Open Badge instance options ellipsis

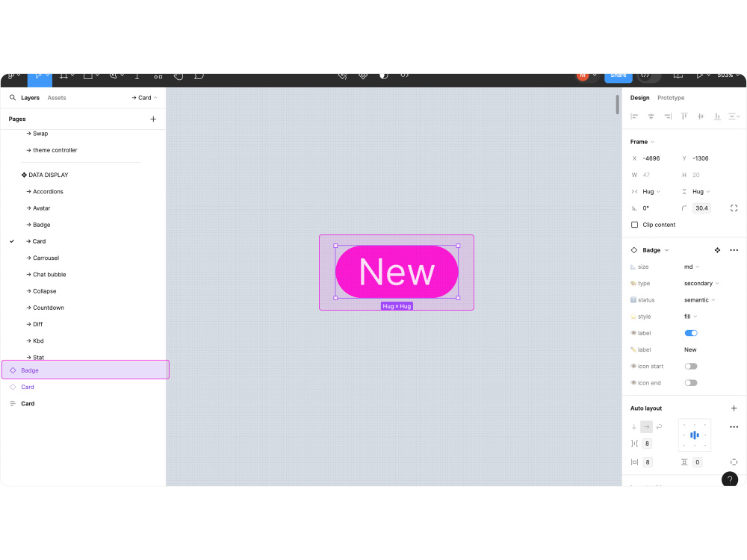pyautogui.click(x=734, y=250)
